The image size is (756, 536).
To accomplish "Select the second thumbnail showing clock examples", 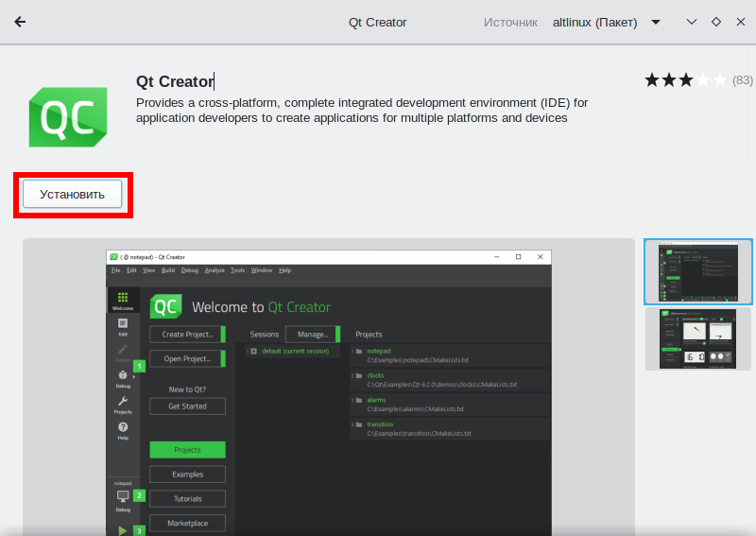I will (x=697, y=339).
